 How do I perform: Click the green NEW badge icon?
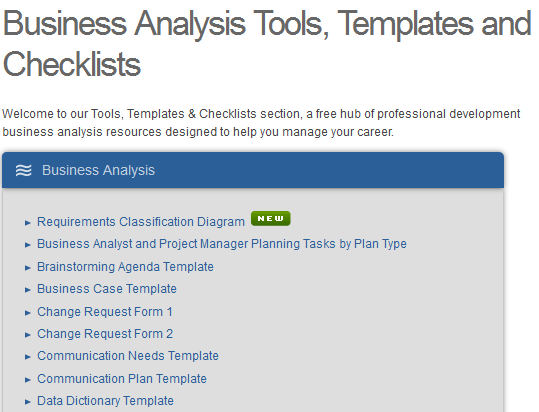pyautogui.click(x=271, y=219)
